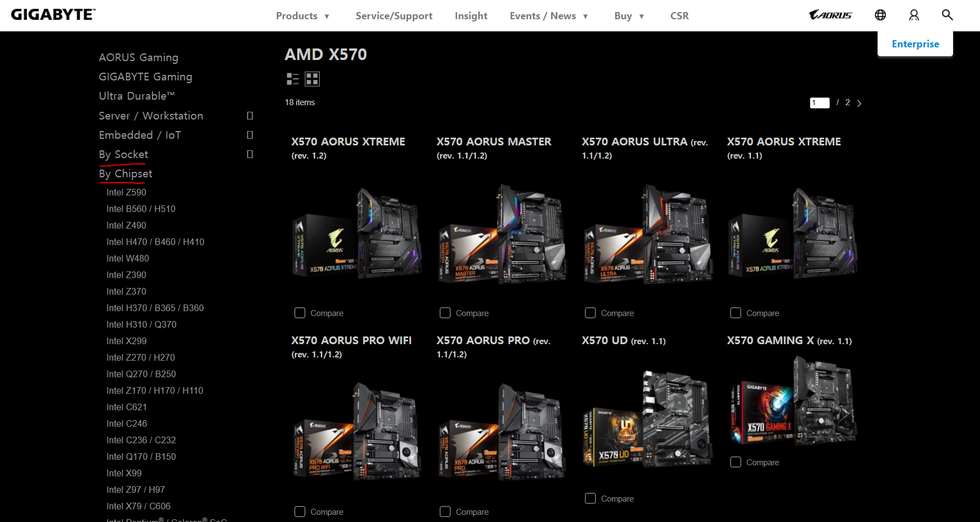Click the globe language icon
980x522 pixels.
(880, 15)
